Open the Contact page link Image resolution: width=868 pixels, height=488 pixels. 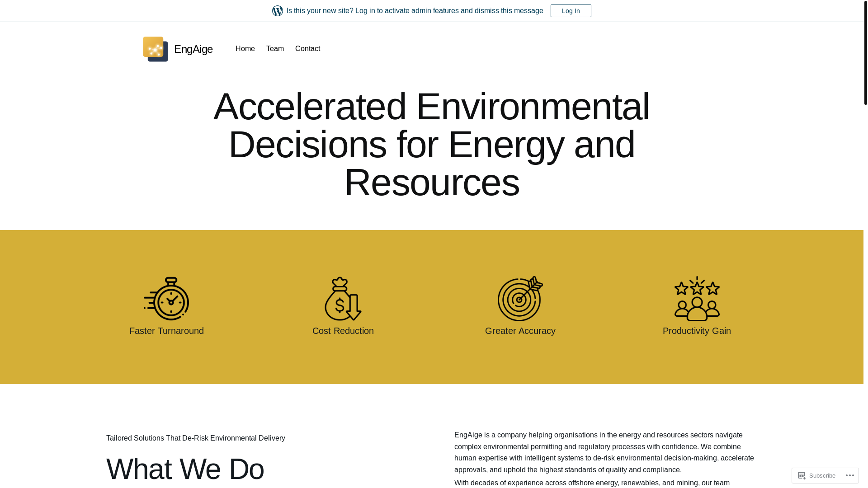[x=307, y=49]
